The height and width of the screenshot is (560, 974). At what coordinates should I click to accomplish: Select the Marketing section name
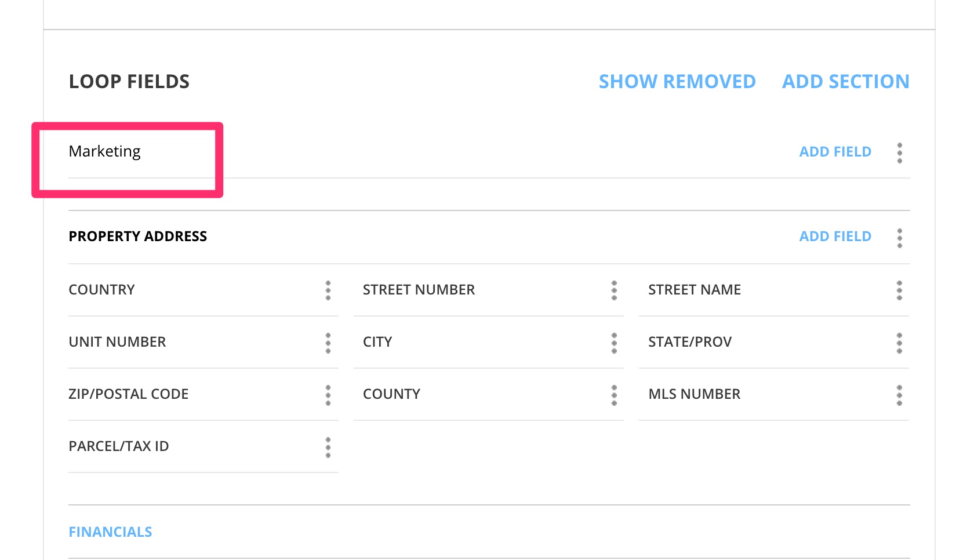pos(105,152)
